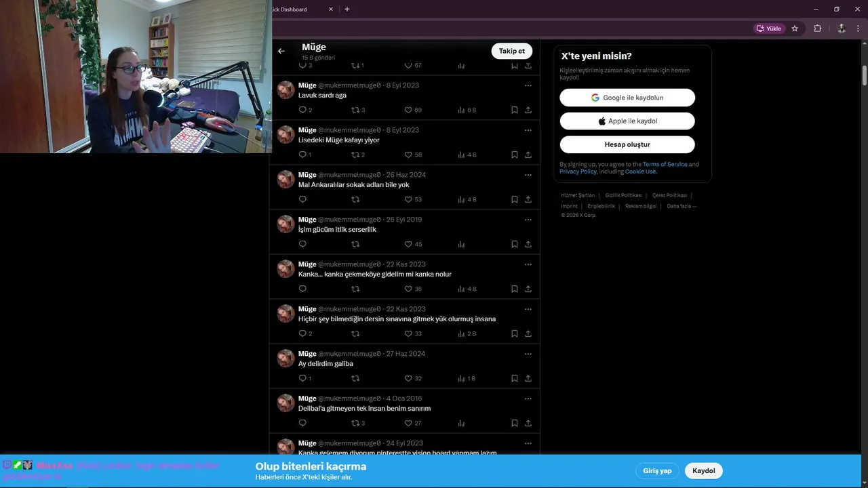Repost the 'Delibal'a gitmeyen tek insan' post
Viewport: 868px width, 488px height.
pyautogui.click(x=355, y=423)
